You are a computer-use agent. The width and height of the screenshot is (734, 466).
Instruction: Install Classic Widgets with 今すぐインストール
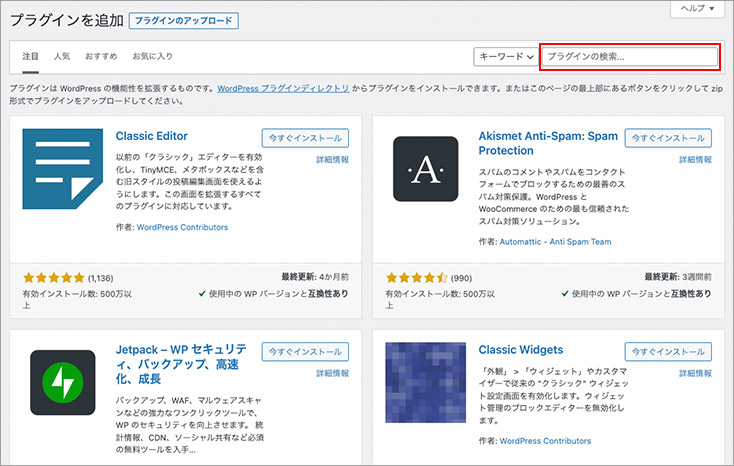668,352
